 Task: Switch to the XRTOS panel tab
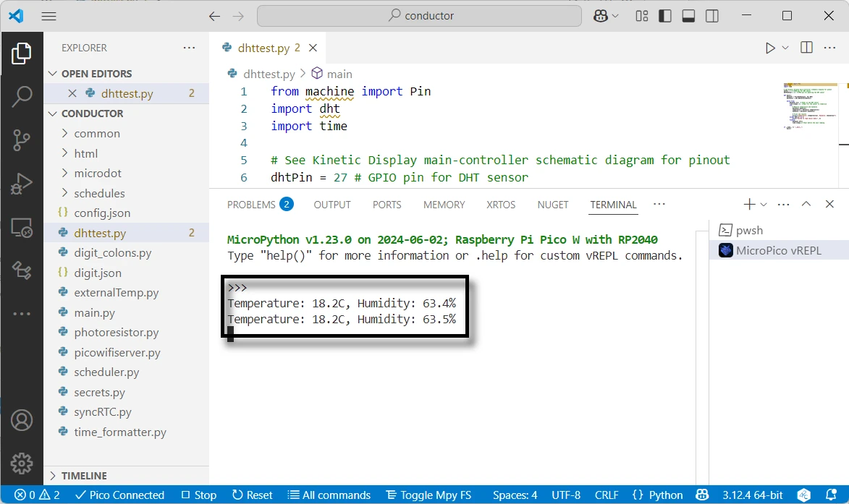501,205
